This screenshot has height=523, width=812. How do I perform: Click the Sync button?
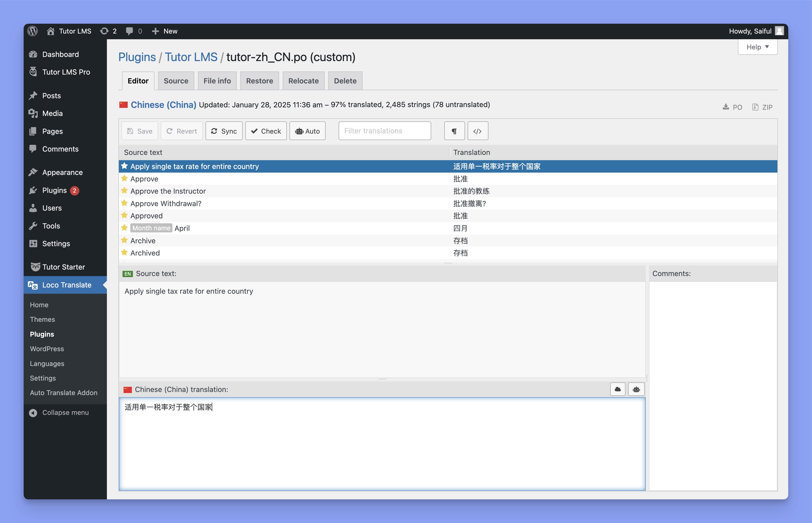(224, 131)
